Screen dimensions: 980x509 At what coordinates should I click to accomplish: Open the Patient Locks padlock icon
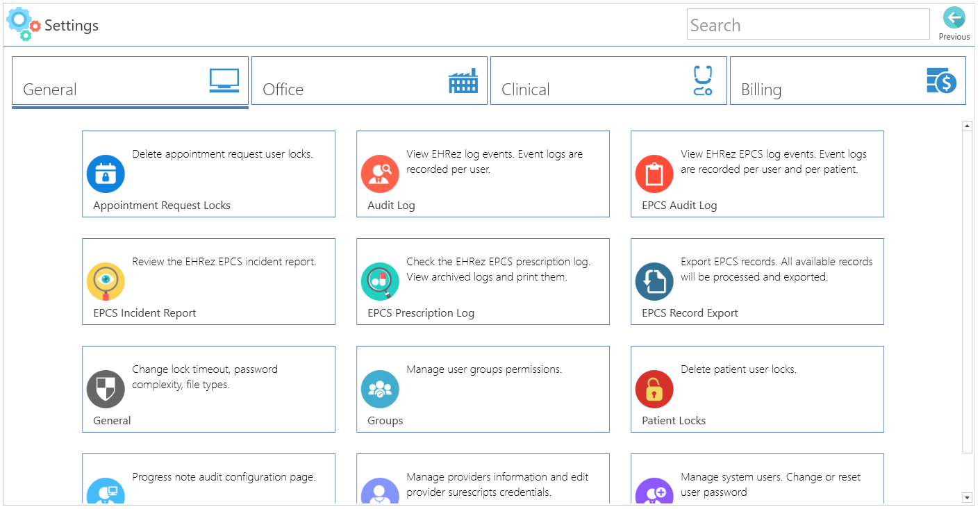tap(654, 389)
